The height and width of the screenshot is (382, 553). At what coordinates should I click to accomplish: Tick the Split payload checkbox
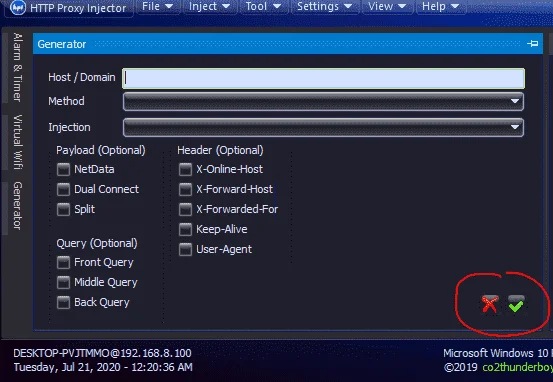[63, 209]
